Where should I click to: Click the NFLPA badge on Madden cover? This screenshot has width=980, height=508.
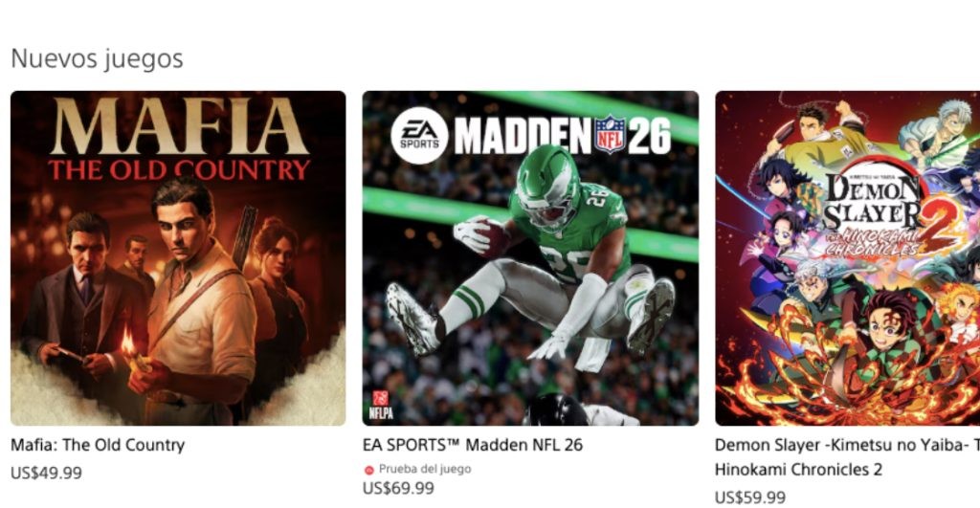(x=381, y=405)
